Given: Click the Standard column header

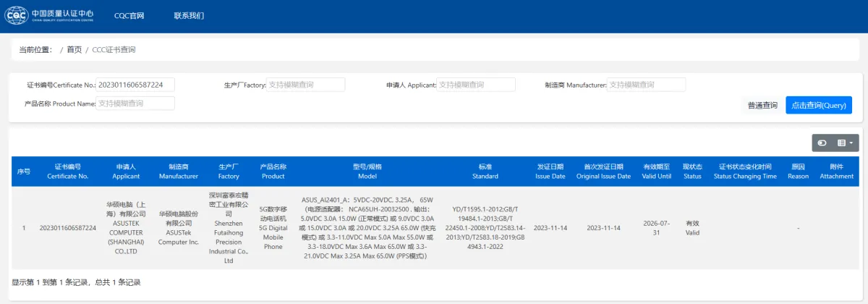Looking at the screenshot, I should 485,172.
